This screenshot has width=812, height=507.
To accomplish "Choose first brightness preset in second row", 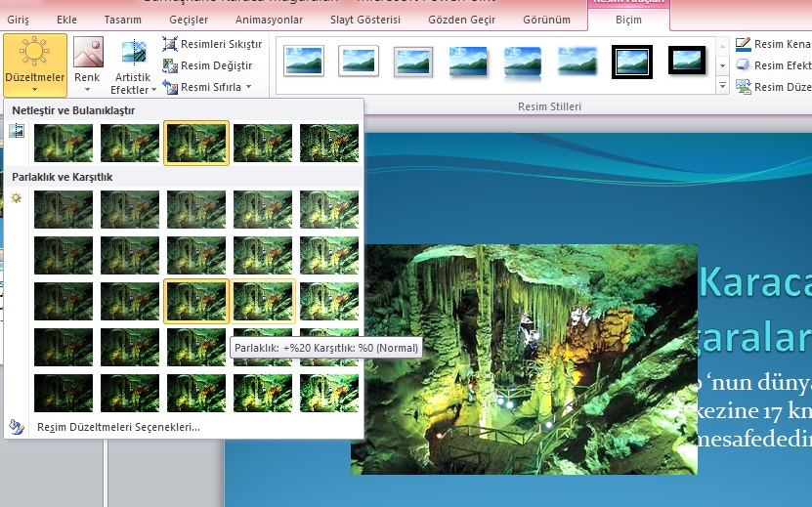I will [x=64, y=255].
